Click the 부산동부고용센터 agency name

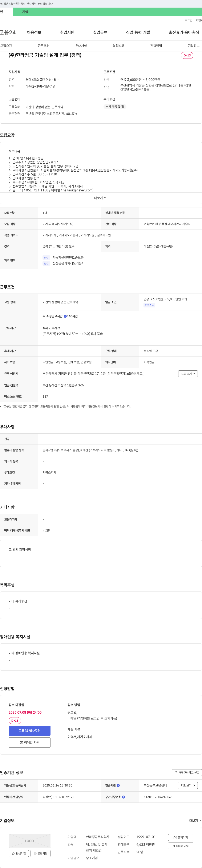pos(155,785)
